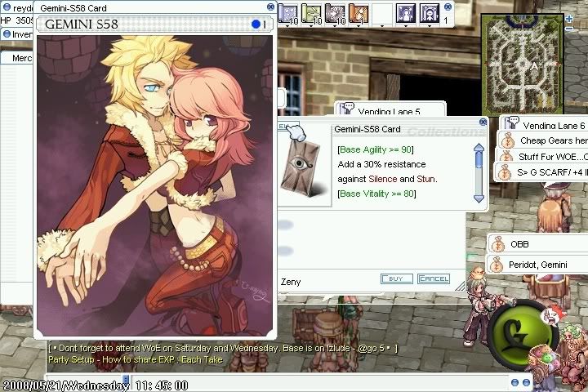Click the description scrollbar thumb

pyautogui.click(x=479, y=159)
